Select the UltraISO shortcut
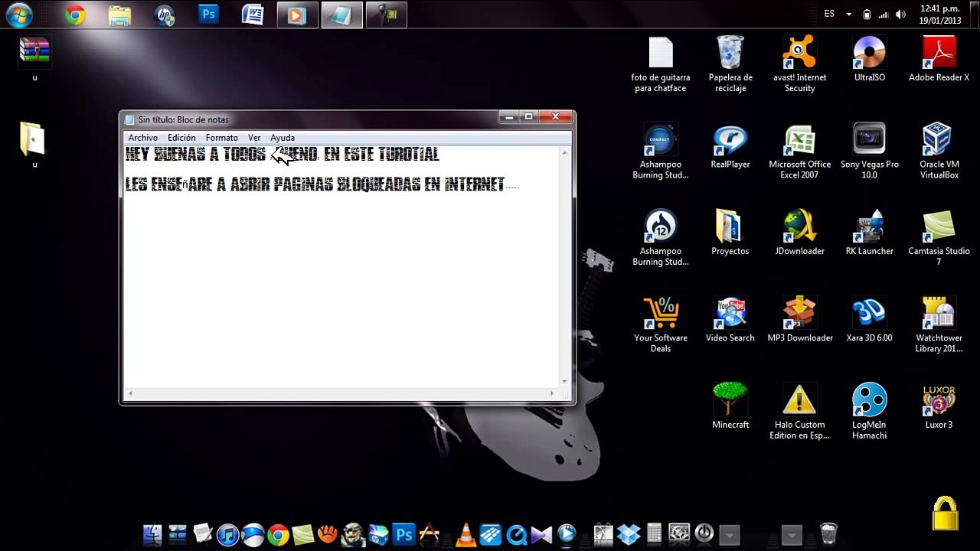Screen dimensions: 980x551 tap(869, 59)
